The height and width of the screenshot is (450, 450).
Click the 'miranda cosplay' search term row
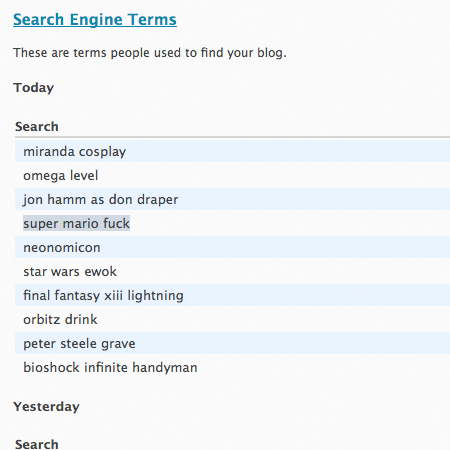click(232, 151)
